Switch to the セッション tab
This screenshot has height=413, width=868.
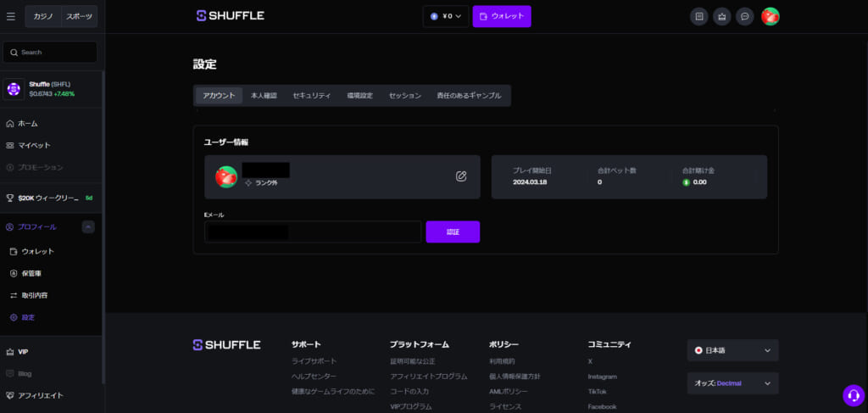405,95
